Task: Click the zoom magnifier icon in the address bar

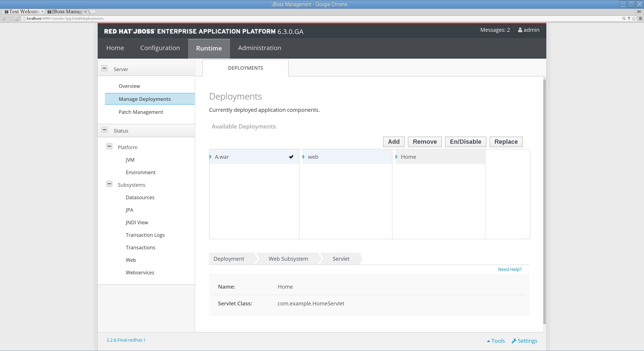Action: pyautogui.click(x=624, y=19)
